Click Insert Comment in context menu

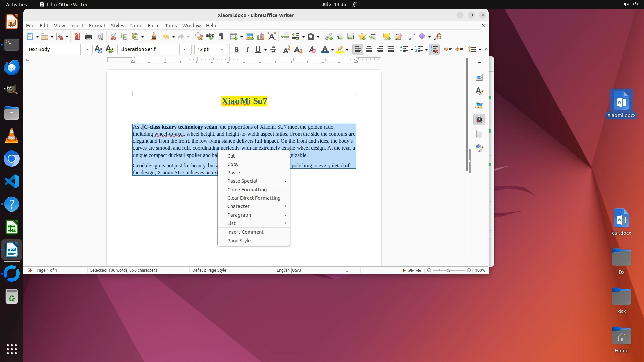pyautogui.click(x=245, y=232)
